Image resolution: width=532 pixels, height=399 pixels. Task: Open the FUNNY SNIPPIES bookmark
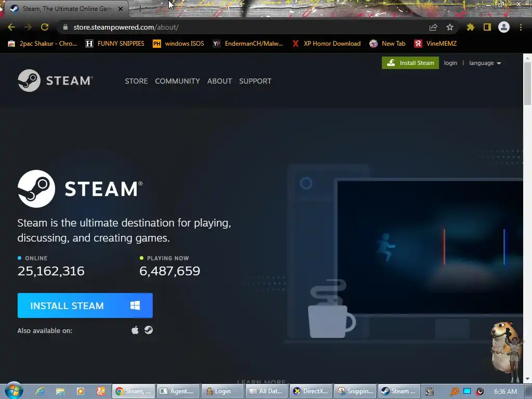click(115, 44)
